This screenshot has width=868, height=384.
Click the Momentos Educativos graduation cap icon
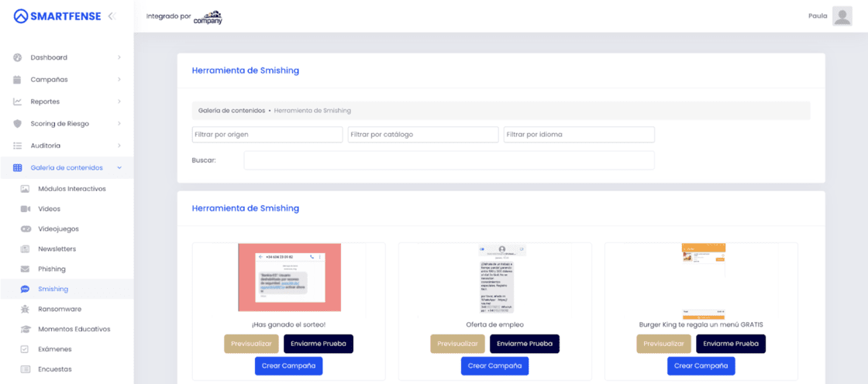tap(25, 329)
